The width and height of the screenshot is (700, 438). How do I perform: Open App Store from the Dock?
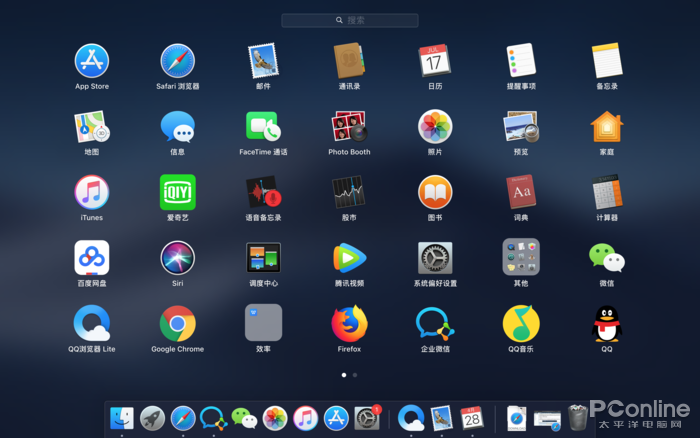[x=336, y=418]
